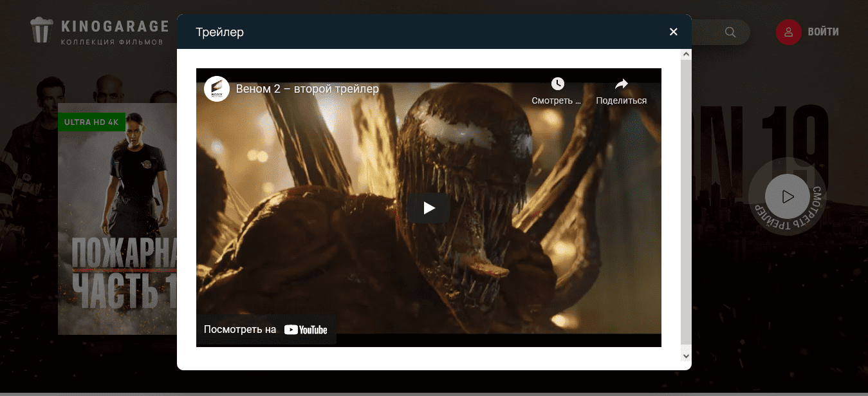Click the search magnifier icon in header
Viewport: 868px width, 396px height.
click(730, 32)
